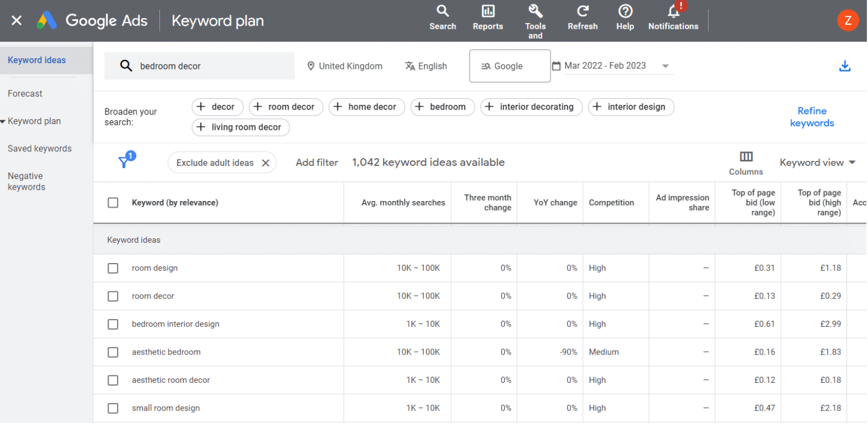
Task: Click the £0.47 low range bid
Action: (x=765, y=408)
